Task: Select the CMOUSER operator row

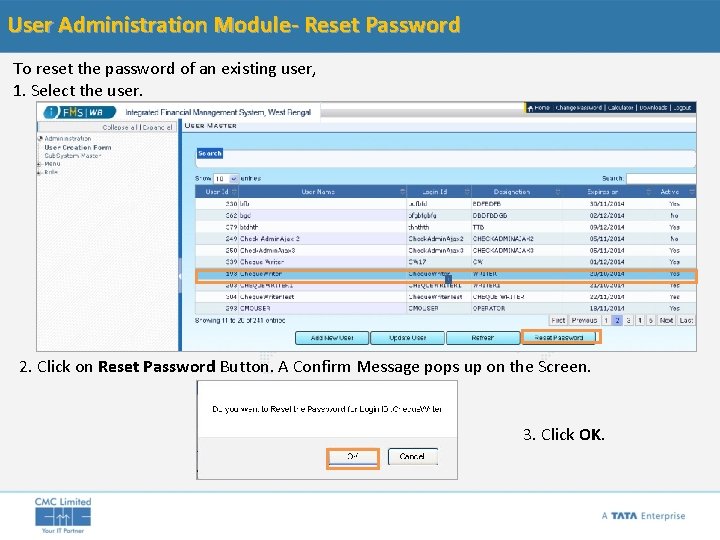Action: coord(445,309)
